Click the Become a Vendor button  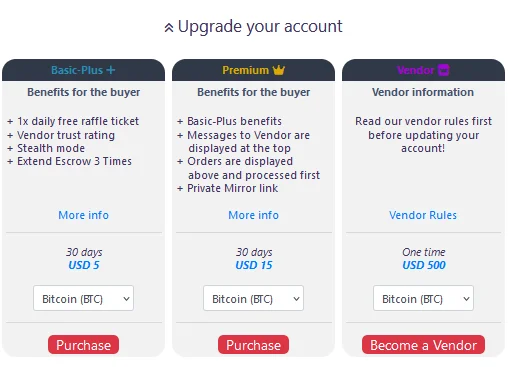click(x=423, y=345)
